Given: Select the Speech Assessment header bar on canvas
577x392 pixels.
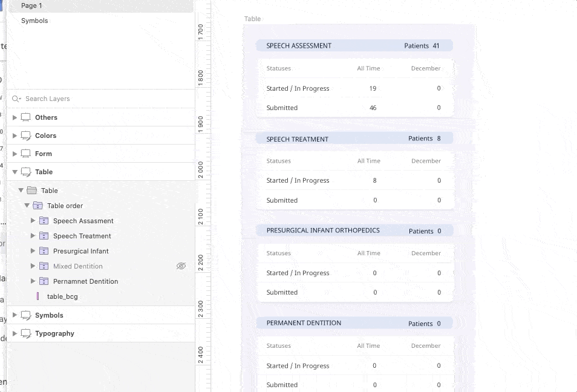Looking at the screenshot, I should point(354,46).
